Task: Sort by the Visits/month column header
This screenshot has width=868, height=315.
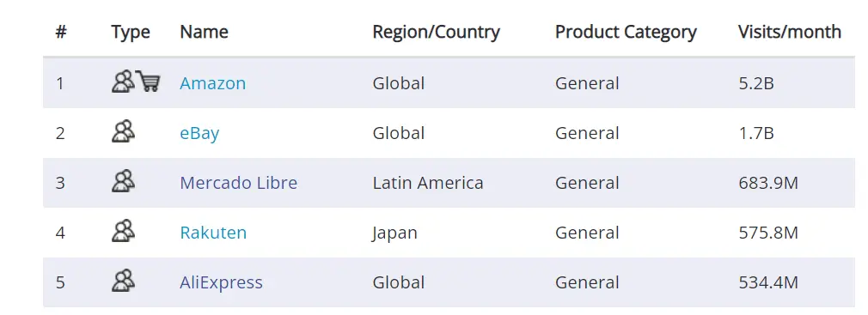Action: [x=790, y=32]
